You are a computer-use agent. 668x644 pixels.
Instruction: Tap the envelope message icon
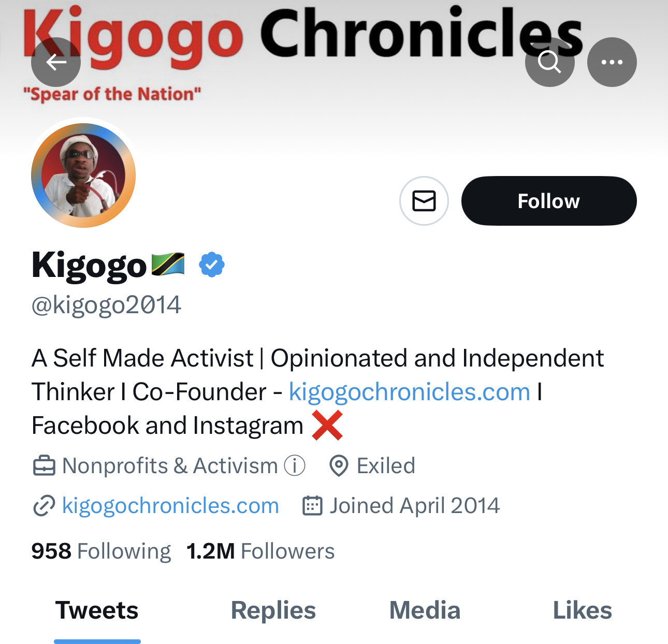point(424,201)
